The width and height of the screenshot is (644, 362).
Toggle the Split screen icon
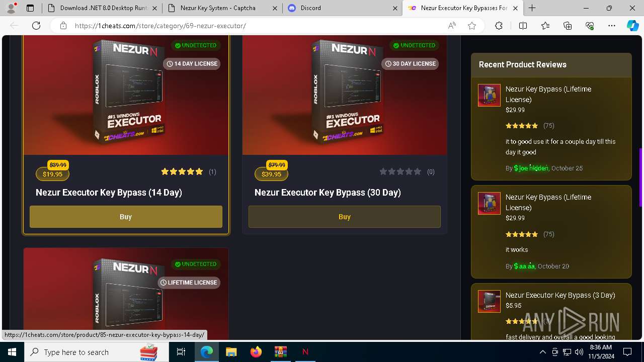523,26
